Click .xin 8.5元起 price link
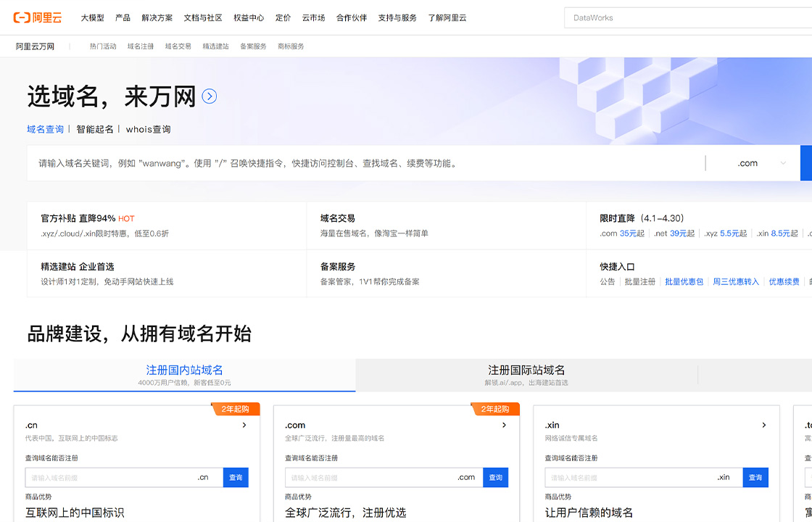This screenshot has width=812, height=522. [x=776, y=233]
